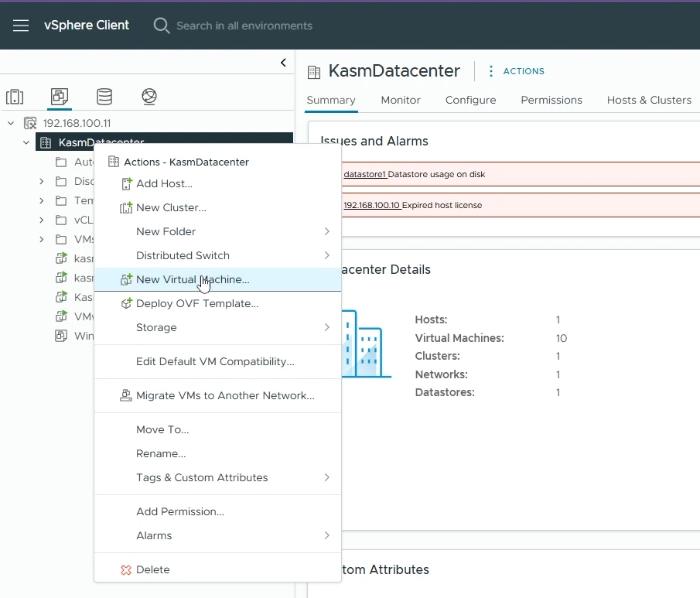Collapse the 192.168.100.11 vCenter tree node

[x=11, y=123]
